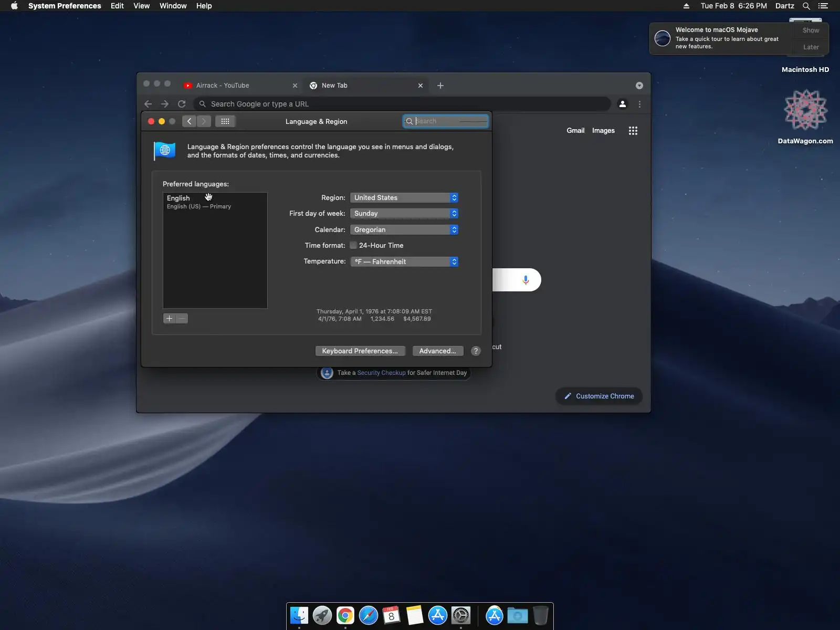Open the Apple menu
Screen dimensions: 840x630
(x=14, y=6)
